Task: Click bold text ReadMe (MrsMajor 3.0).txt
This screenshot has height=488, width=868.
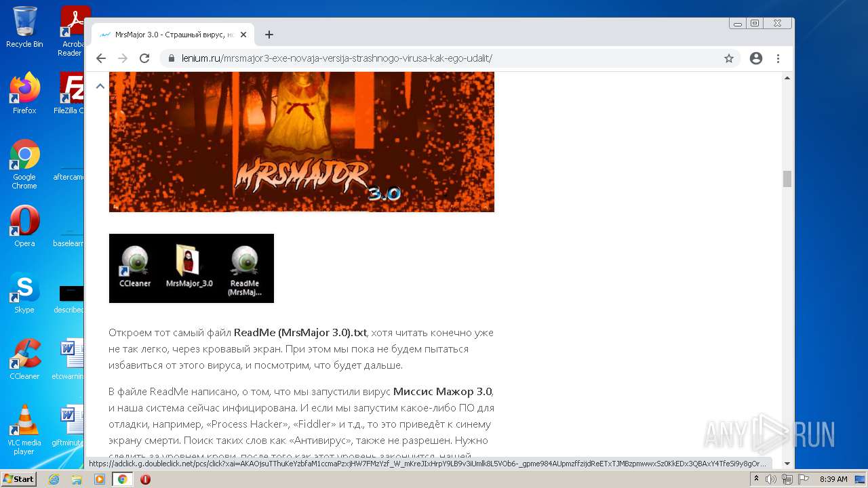Action: (300, 333)
